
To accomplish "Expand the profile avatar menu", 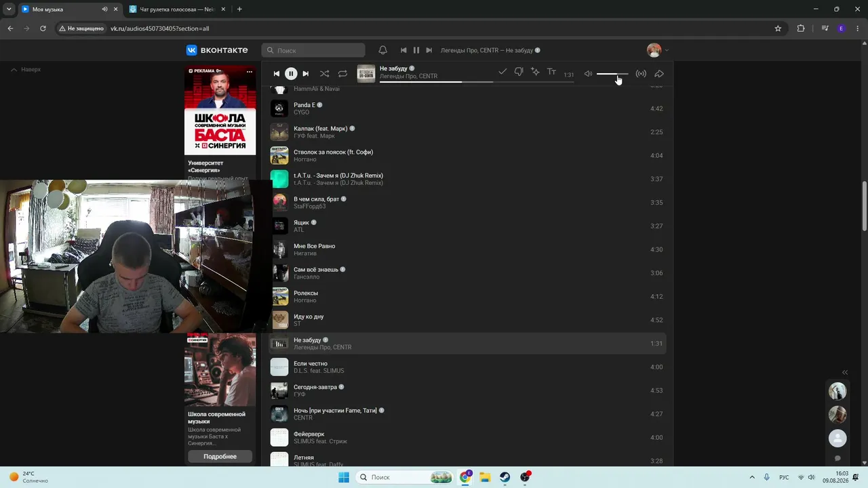I will coord(658,50).
